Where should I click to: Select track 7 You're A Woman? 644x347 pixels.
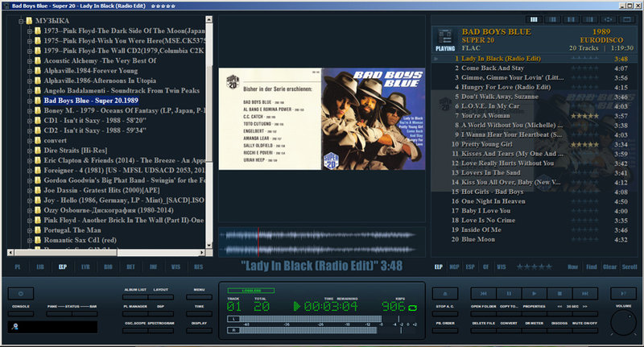(x=499, y=116)
